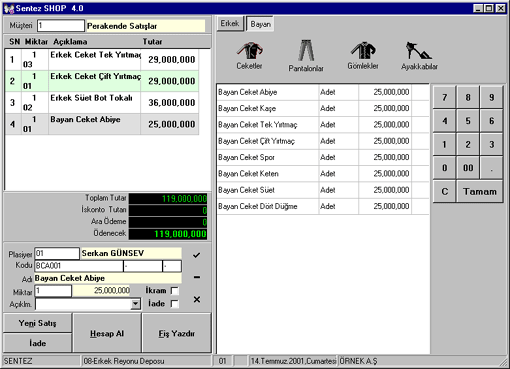
Task: Toggle the İkram checkbox
Action: [x=174, y=291]
